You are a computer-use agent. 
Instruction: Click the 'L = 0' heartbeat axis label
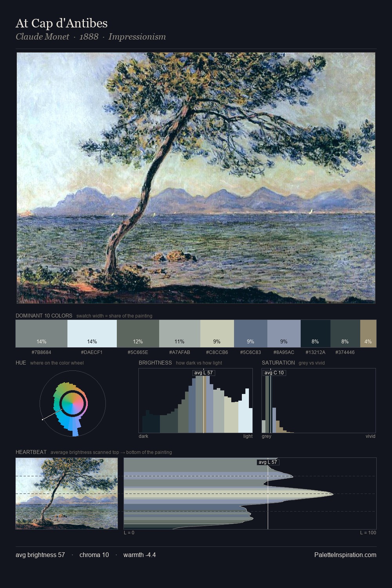pyautogui.click(x=129, y=532)
